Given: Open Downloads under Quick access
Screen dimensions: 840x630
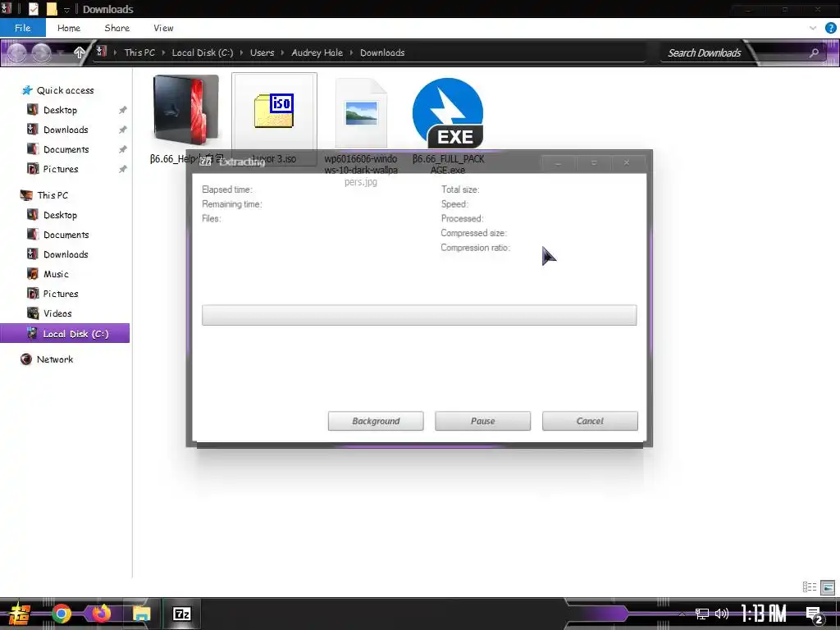Looking at the screenshot, I should click(x=66, y=130).
